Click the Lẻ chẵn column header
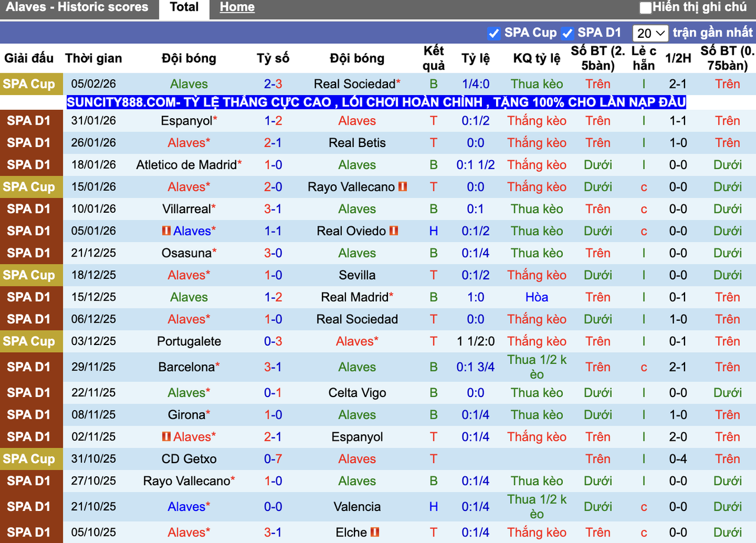The image size is (756, 543). click(644, 58)
